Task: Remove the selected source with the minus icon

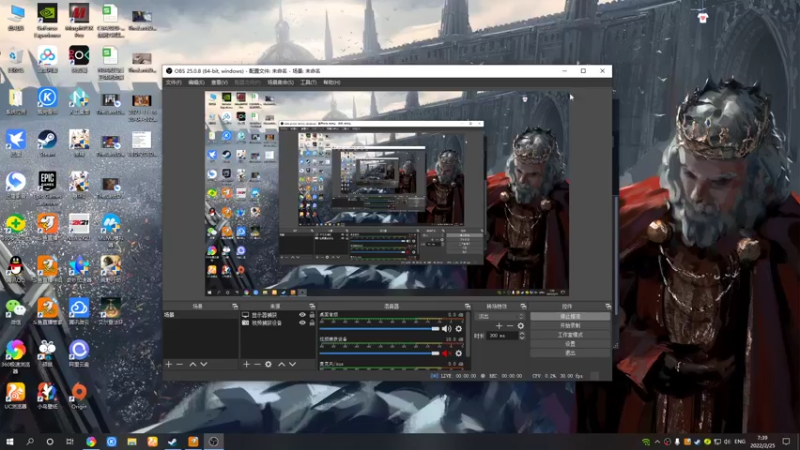Action: (257, 364)
